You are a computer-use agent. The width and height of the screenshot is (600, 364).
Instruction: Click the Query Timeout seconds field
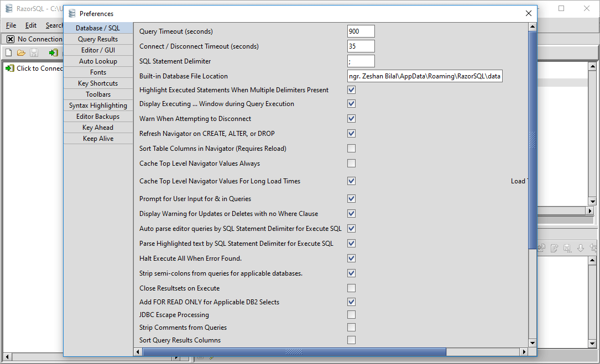[361, 31]
